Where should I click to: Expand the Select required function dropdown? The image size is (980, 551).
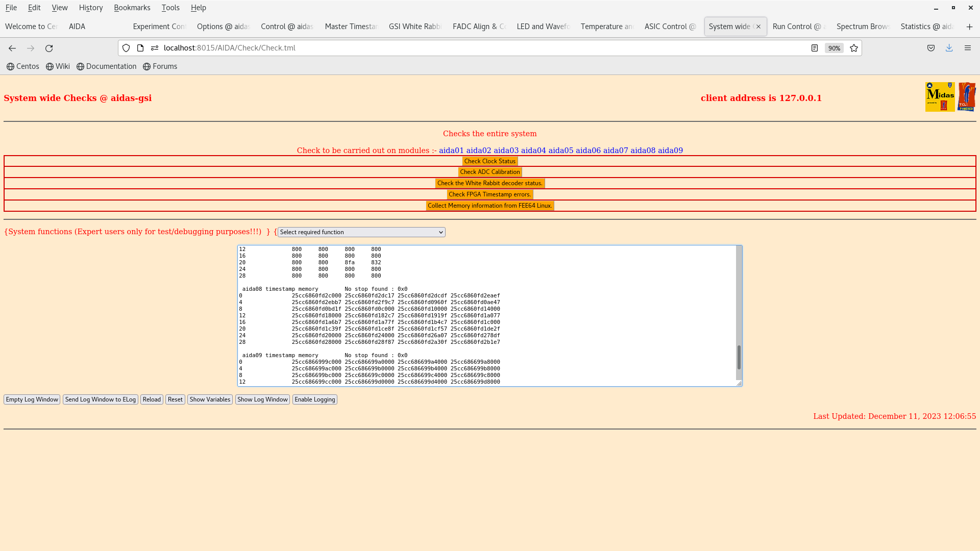pos(361,232)
